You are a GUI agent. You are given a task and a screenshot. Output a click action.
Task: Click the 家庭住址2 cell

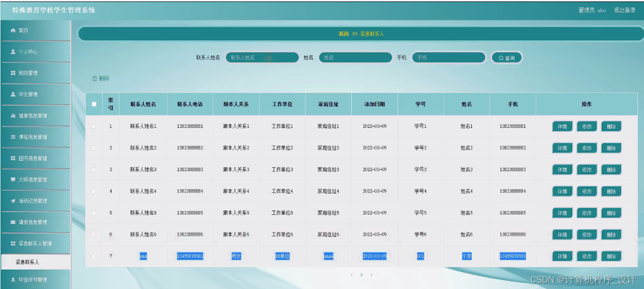328,148
